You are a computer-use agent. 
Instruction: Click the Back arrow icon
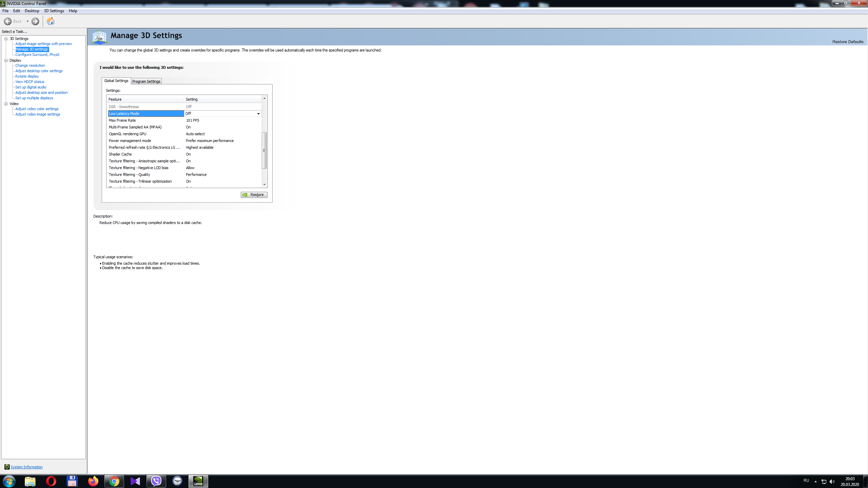coord(8,21)
